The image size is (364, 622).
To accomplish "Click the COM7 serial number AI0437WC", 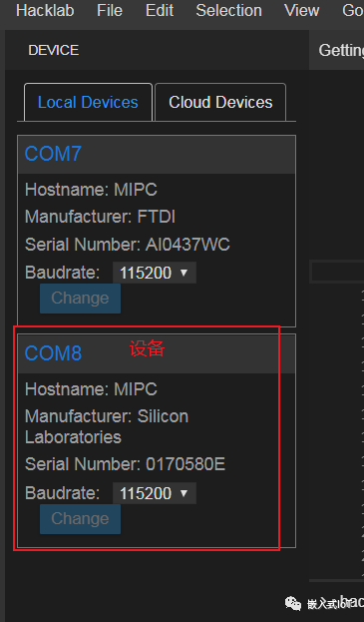I will point(187,245).
